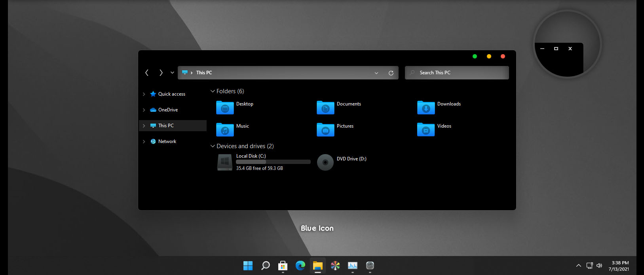Select the Pictures folder icon

325,130
